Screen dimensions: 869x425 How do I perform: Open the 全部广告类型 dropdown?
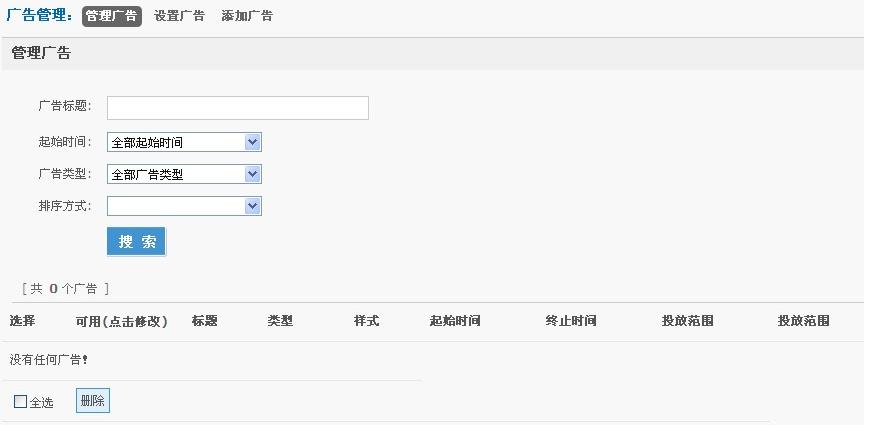[184, 174]
